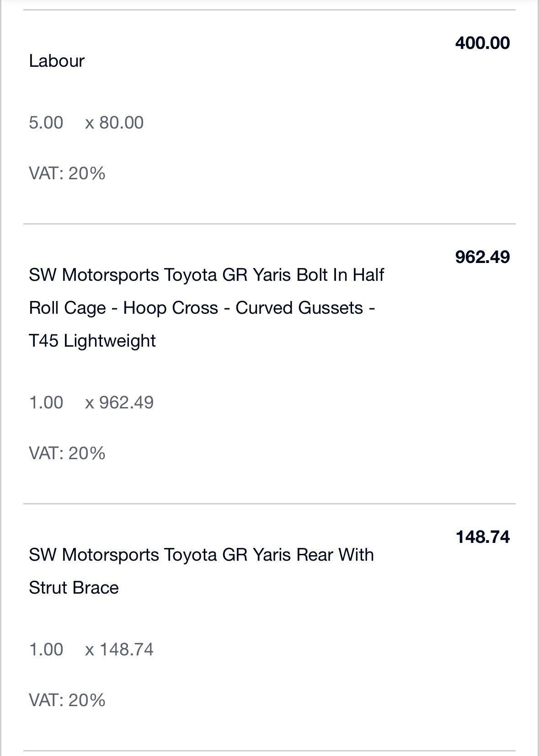Screen dimensions: 539x756
Task: Click the divider above the strut brace item
Action: pyautogui.click(x=269, y=504)
